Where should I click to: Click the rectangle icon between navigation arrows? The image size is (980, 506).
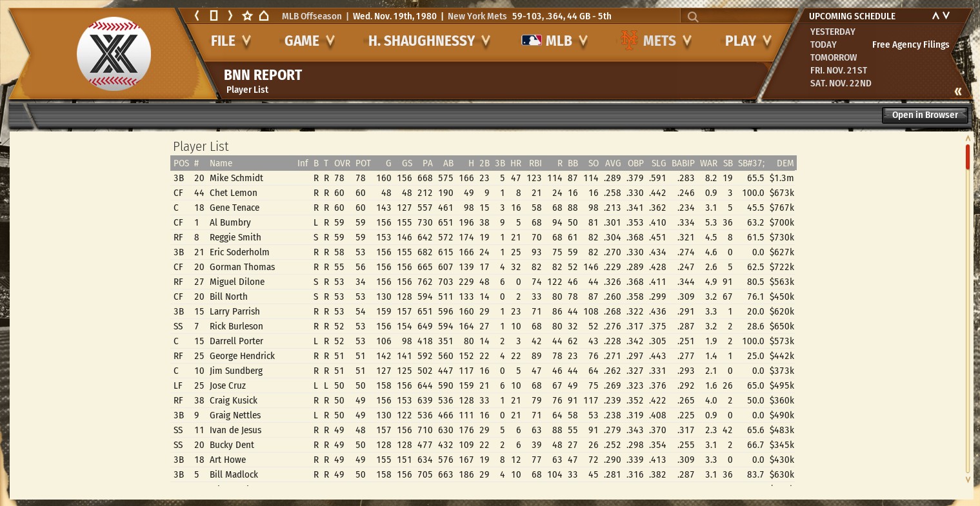[x=214, y=15]
